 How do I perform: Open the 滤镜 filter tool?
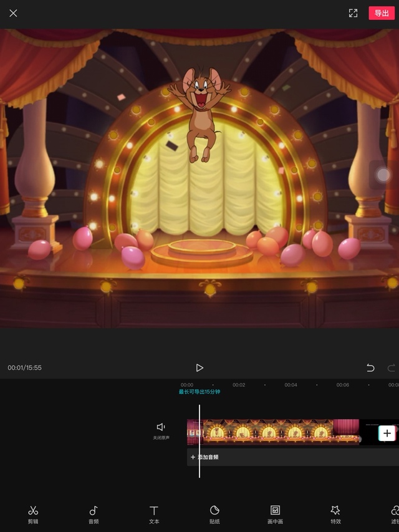point(394,514)
